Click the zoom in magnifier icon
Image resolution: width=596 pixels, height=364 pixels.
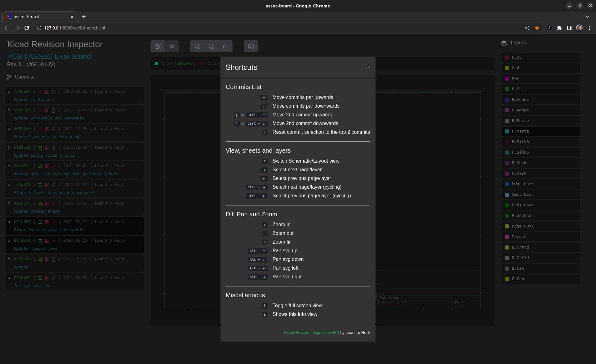point(197,47)
